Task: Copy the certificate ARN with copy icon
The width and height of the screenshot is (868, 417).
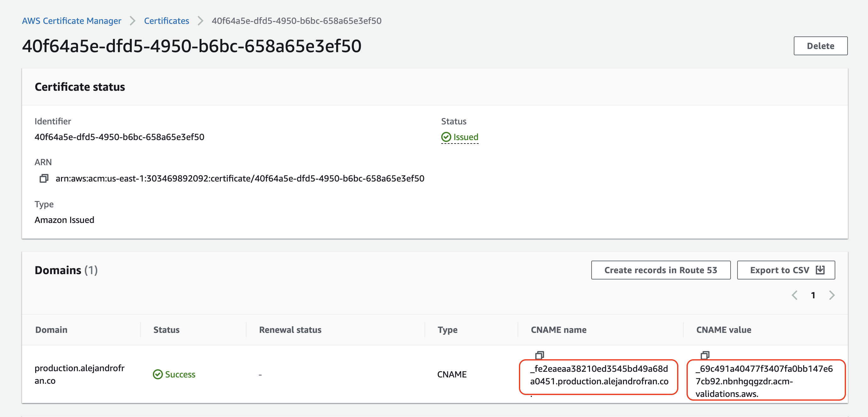Action: coord(44,178)
